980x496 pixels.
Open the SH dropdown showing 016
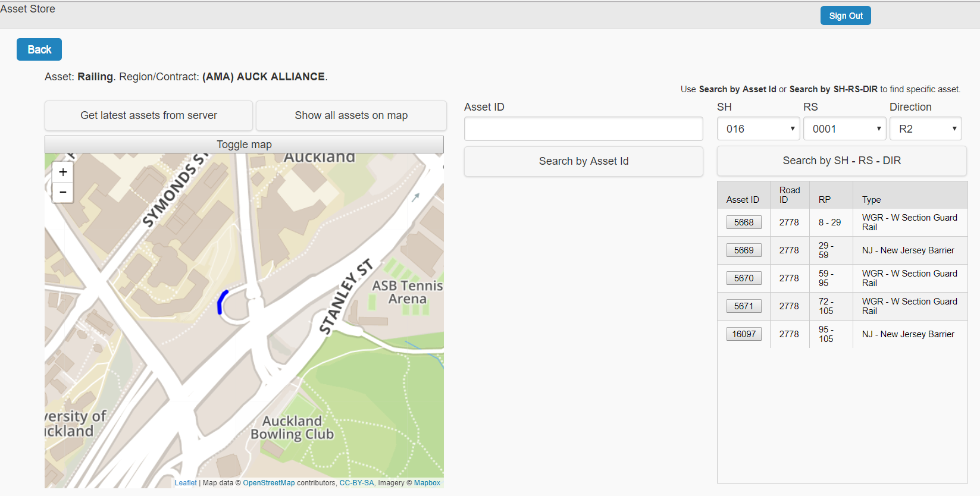[x=758, y=129]
